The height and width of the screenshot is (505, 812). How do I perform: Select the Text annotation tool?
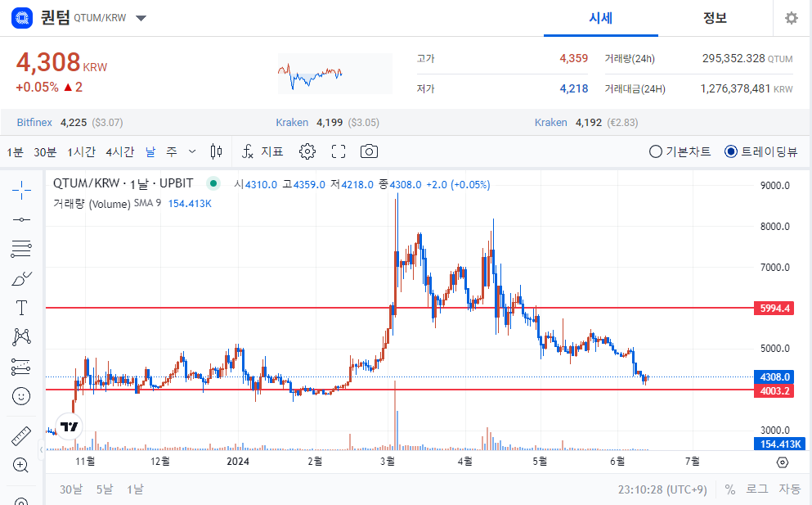pos(21,308)
